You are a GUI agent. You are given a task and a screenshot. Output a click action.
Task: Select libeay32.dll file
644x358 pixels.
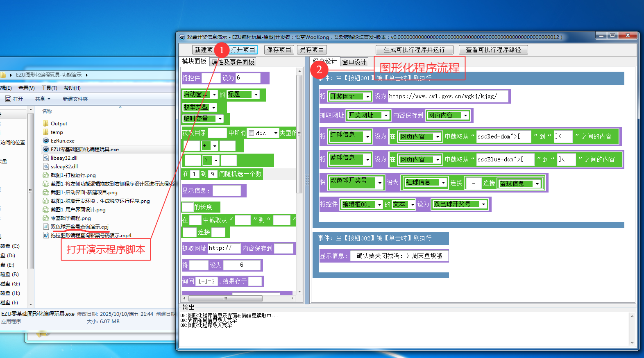pos(64,158)
